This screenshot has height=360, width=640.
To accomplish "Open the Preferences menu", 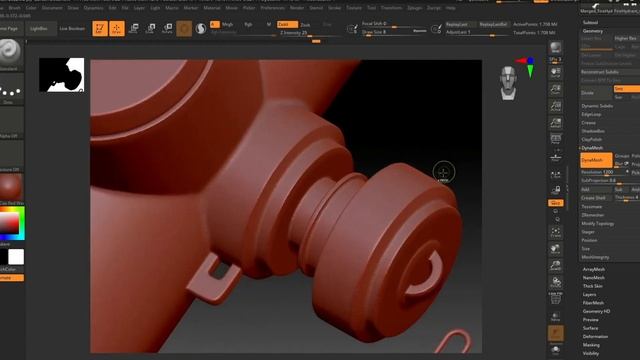I will pos(272,8).
